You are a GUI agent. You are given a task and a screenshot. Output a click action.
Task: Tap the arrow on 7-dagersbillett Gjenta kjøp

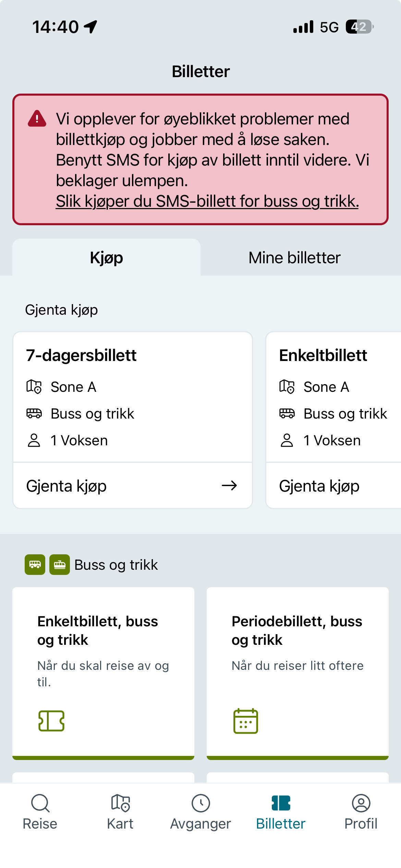(229, 485)
